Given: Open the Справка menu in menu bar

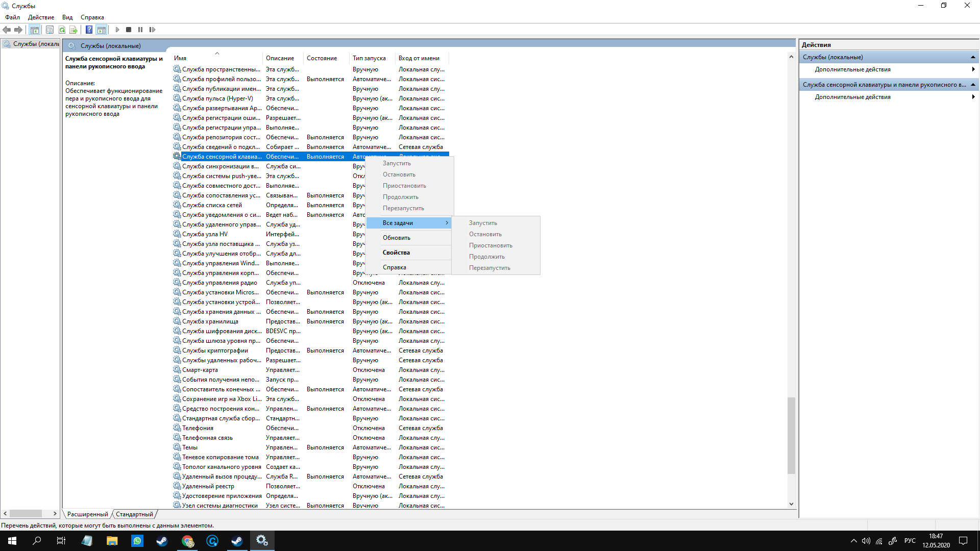Looking at the screenshot, I should point(92,17).
